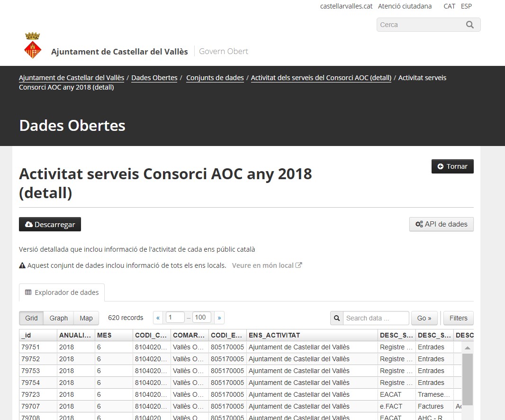Click the Castellar del Vallès coat of arms logo
The image size is (505, 420).
[32, 46]
